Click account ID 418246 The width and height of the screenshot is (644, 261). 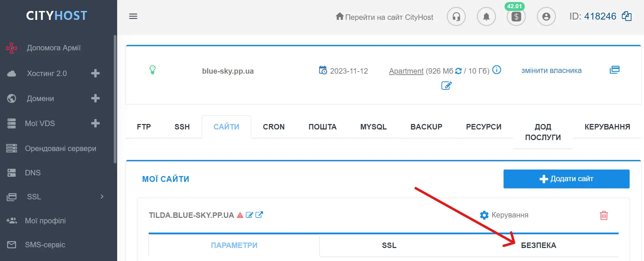point(600,16)
